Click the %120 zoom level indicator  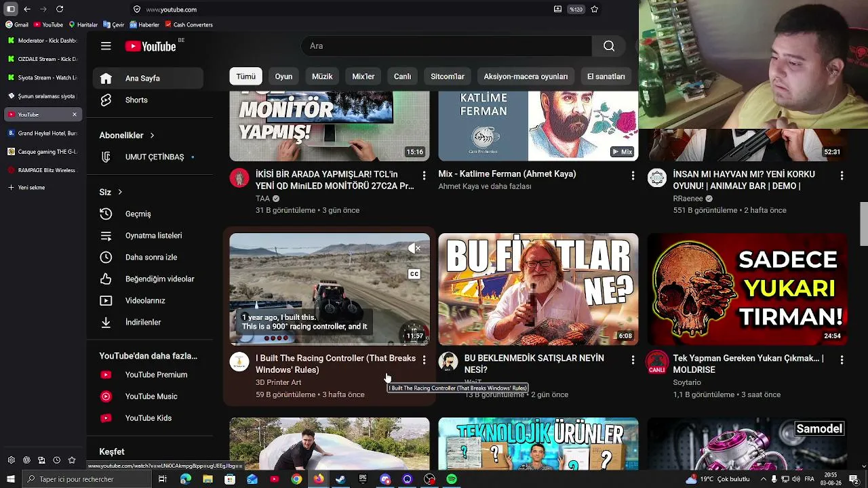point(576,9)
